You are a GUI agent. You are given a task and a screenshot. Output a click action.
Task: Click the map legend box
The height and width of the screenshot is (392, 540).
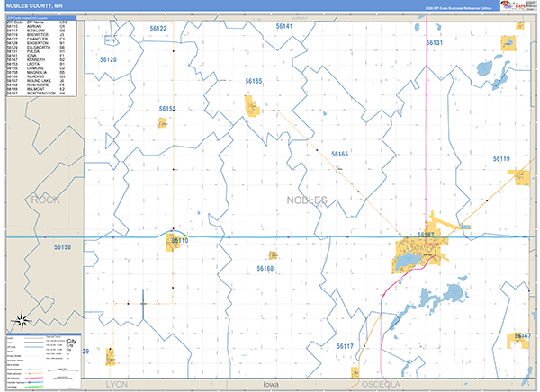[44, 361]
